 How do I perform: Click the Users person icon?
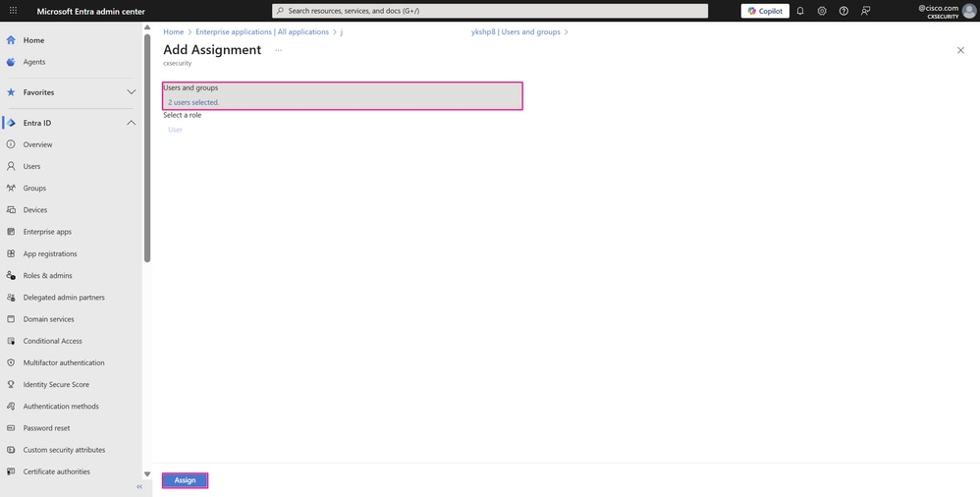click(x=11, y=166)
